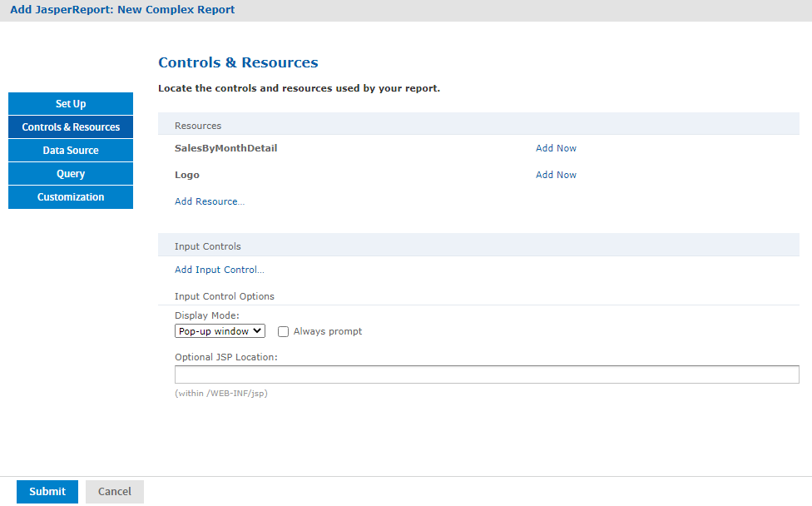Open the Set Up step

coord(71,103)
